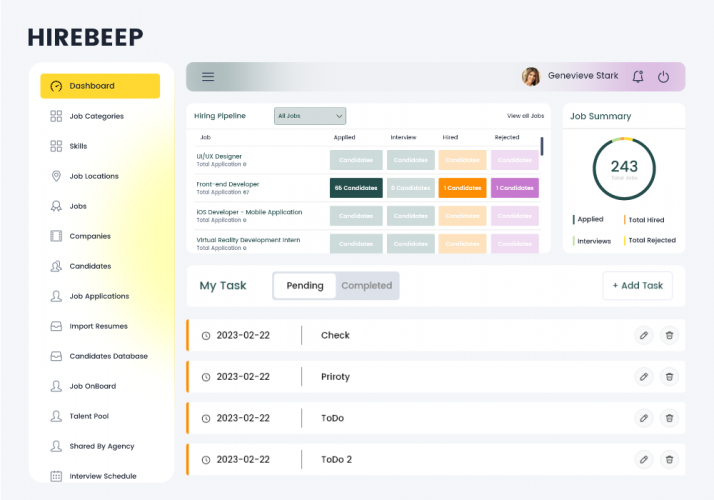Open the All Jobs dropdown

[x=310, y=116]
